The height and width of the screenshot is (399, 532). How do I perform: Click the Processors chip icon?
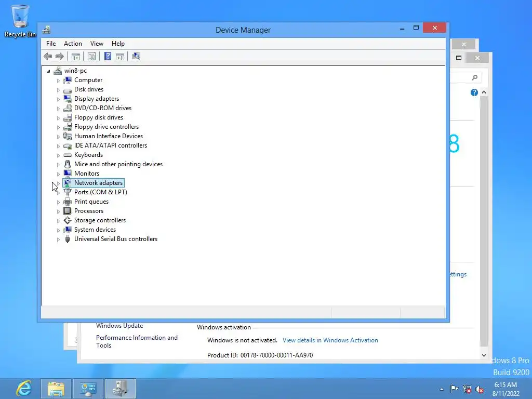68,211
